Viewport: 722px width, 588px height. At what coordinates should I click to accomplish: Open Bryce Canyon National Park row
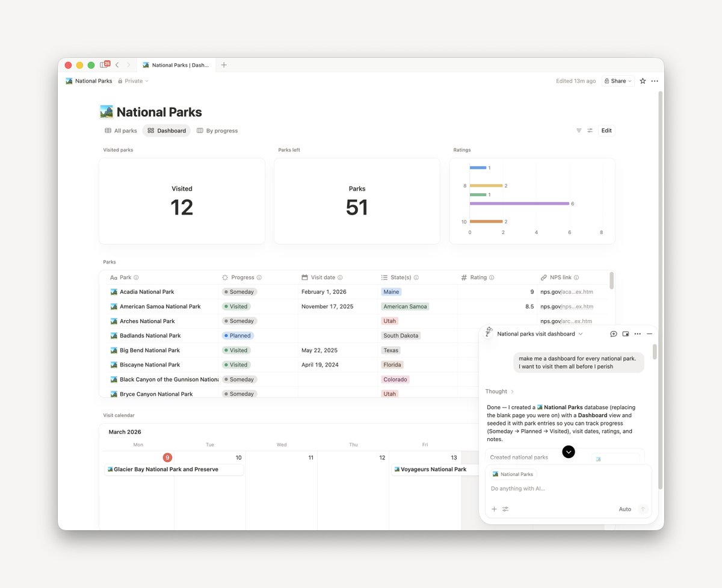pos(156,394)
